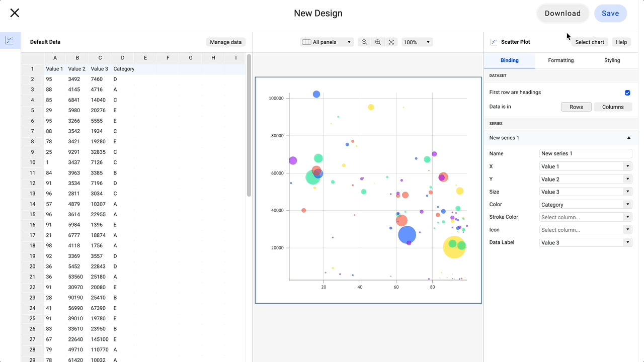
Task: Open the zoom percentage dropdown
Action: (417, 42)
